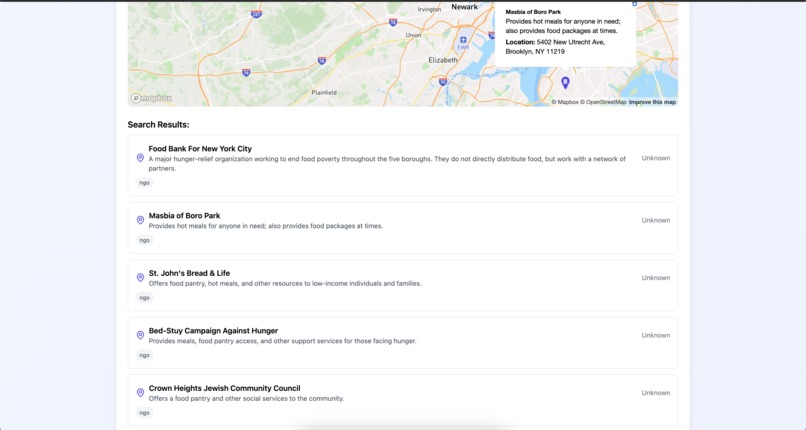
Task: Click the popup address '5402 New Utrecht Ave'
Action: pos(571,42)
